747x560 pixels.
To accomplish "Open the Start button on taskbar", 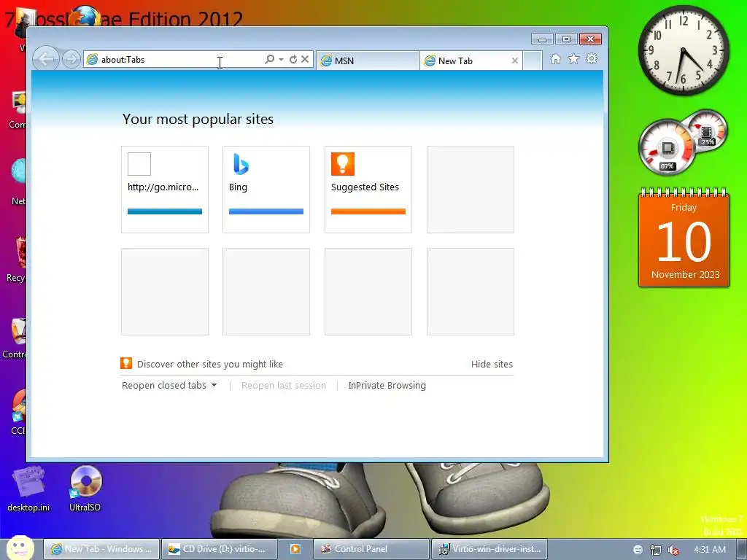I will click(x=20, y=548).
